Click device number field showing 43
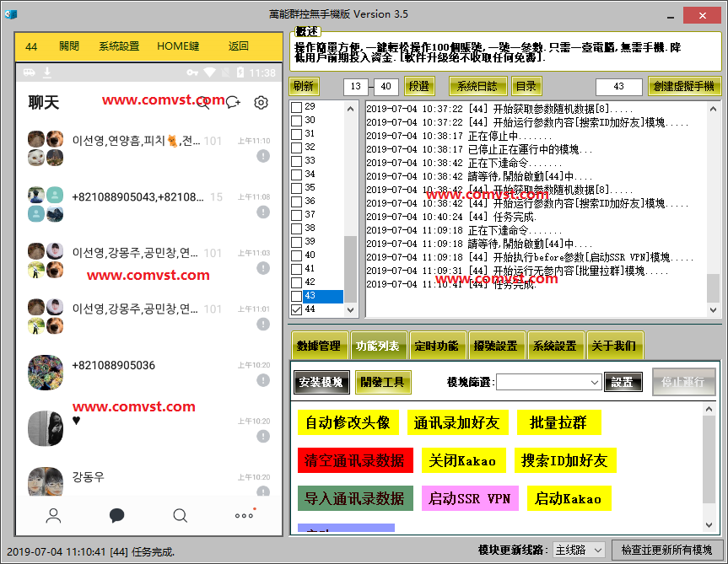Image resolution: width=728 pixels, height=564 pixels. (619, 86)
